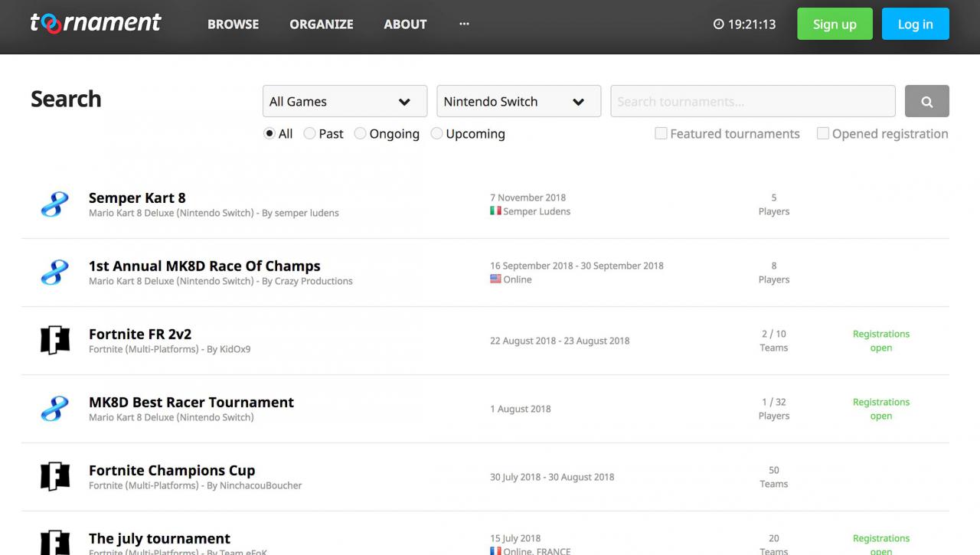Click date 1 August 2018

(521, 409)
